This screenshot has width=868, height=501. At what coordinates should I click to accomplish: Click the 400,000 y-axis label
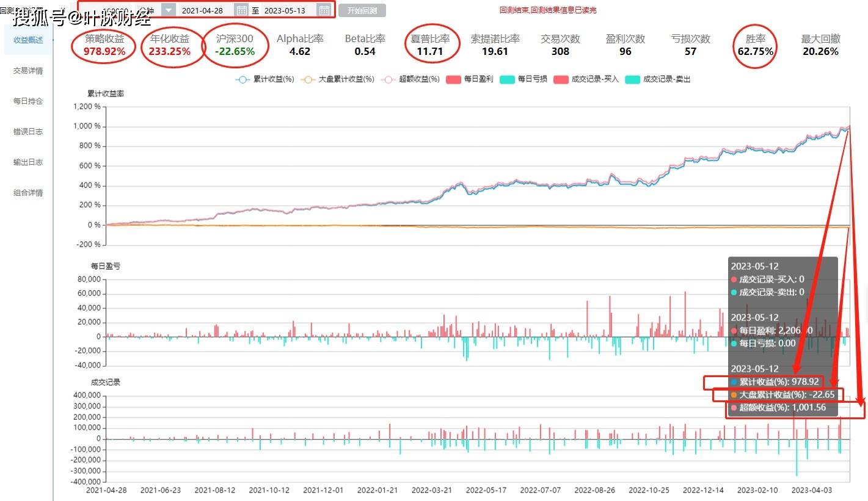(x=87, y=395)
